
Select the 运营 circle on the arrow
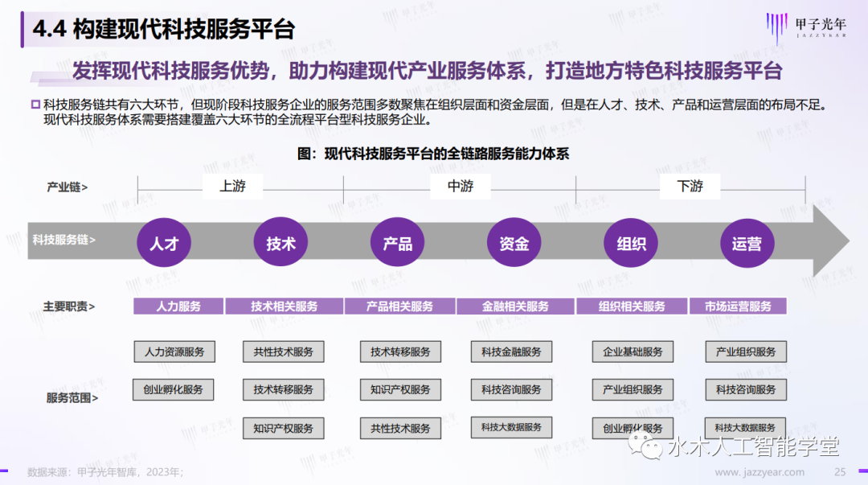pos(747,243)
